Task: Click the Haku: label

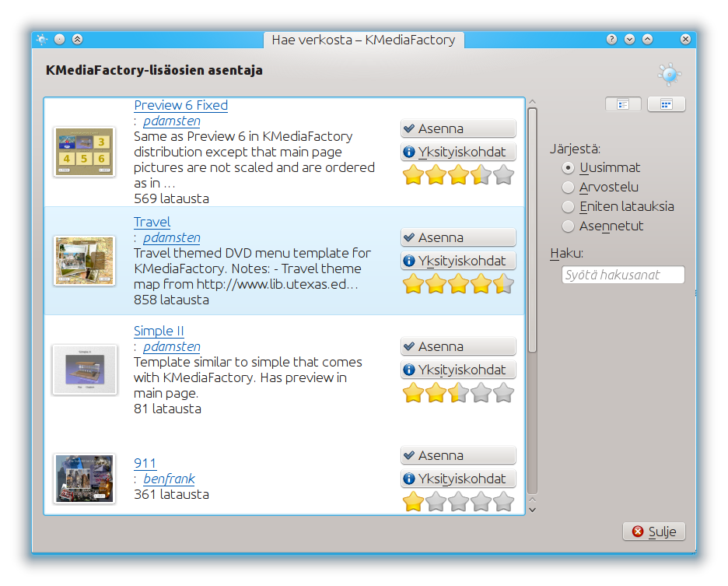Action: coord(566,253)
